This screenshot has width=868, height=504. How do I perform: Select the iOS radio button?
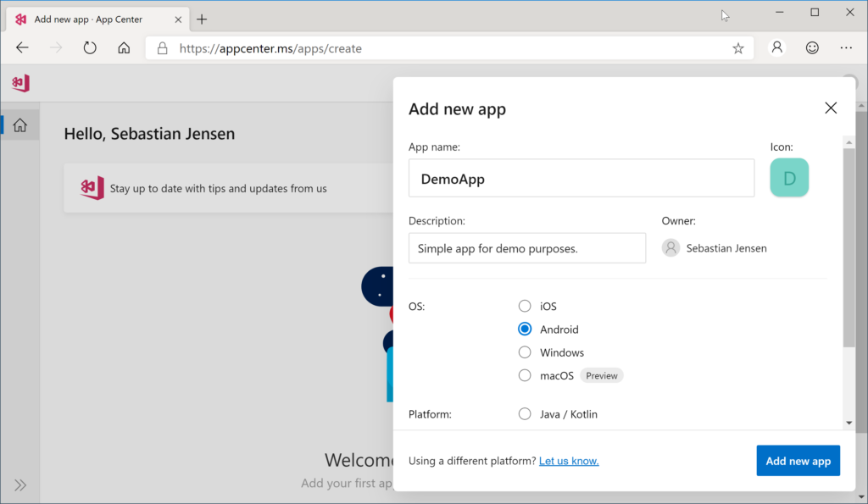tap(525, 306)
